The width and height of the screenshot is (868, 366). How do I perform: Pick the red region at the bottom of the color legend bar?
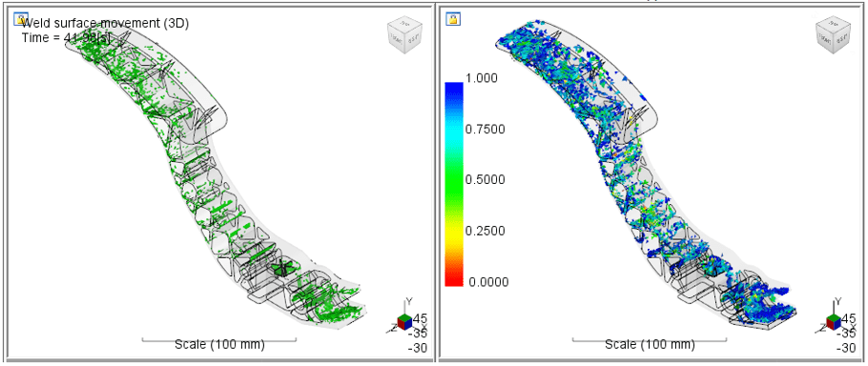(453, 278)
